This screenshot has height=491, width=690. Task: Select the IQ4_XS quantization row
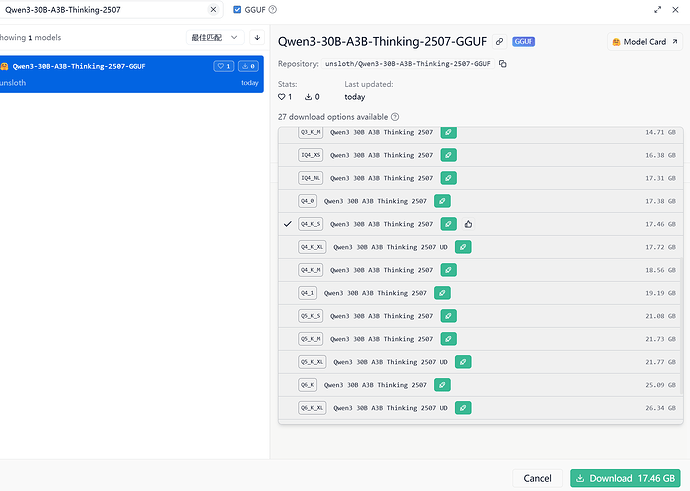[x=481, y=155]
